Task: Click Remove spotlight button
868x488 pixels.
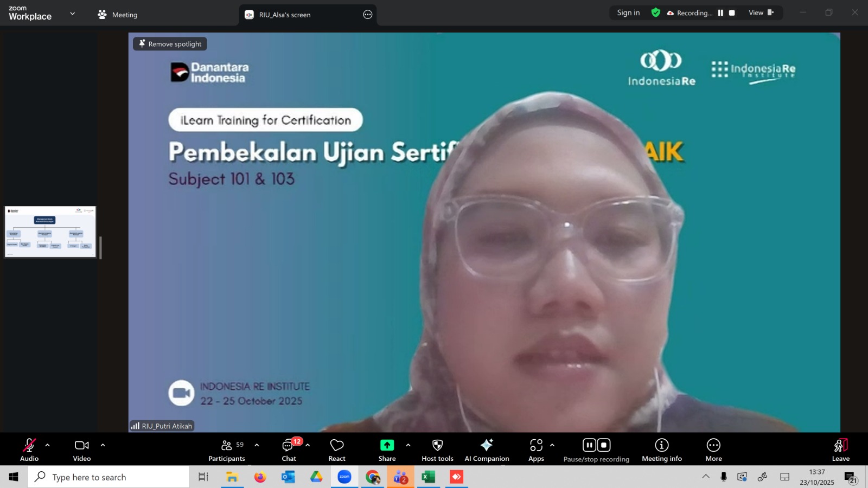Action: (170, 44)
